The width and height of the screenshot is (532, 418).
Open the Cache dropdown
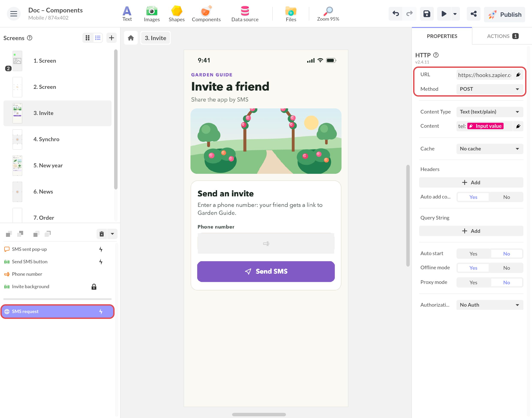point(490,149)
